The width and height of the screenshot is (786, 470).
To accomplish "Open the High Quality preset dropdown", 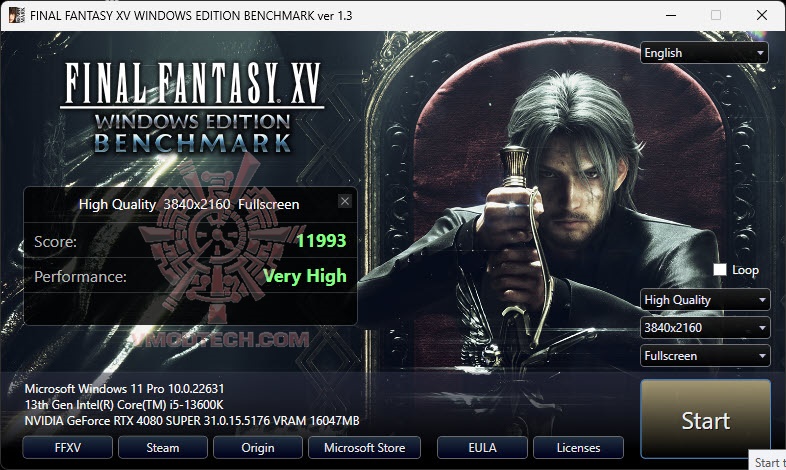I will (705, 300).
